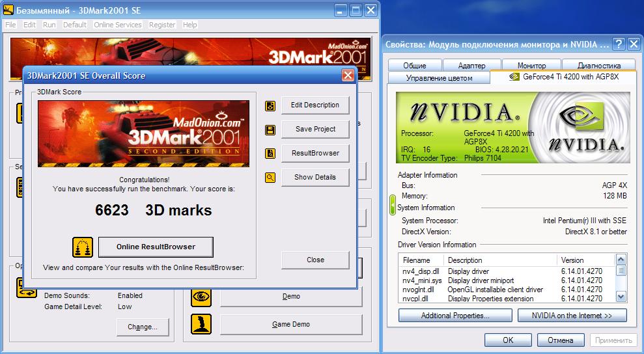Click the Отмена button

(x=561, y=340)
